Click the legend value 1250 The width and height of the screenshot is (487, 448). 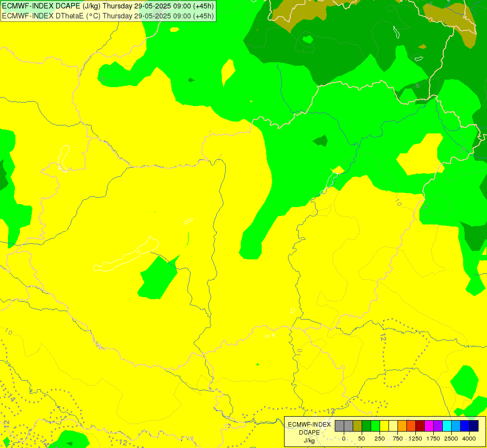coord(415,439)
